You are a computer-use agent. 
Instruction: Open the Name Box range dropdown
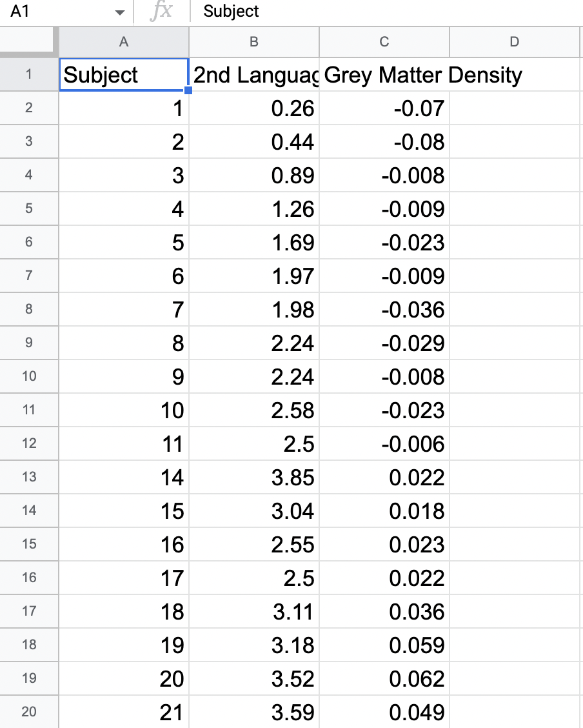click(120, 12)
